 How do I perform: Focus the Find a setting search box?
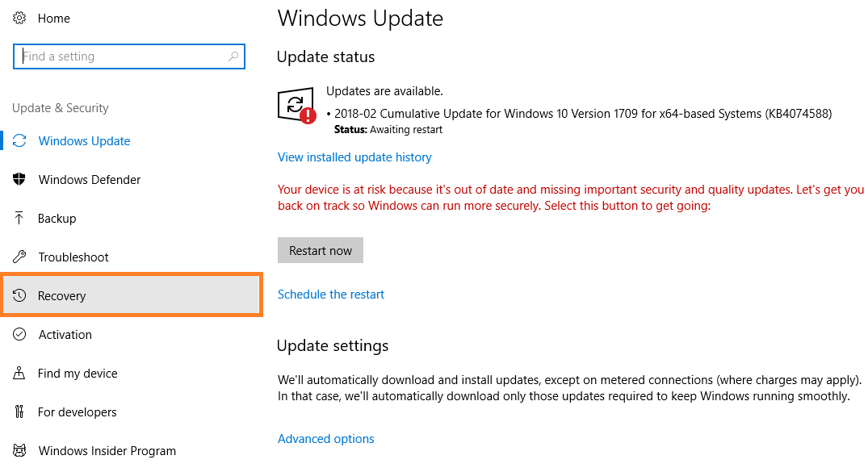click(121, 56)
